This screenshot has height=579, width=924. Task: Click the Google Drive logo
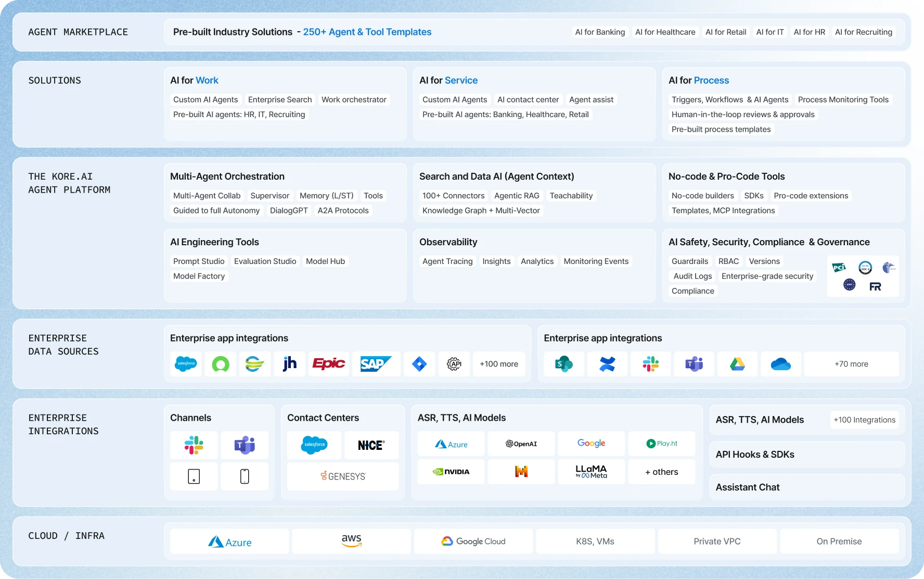pos(737,363)
